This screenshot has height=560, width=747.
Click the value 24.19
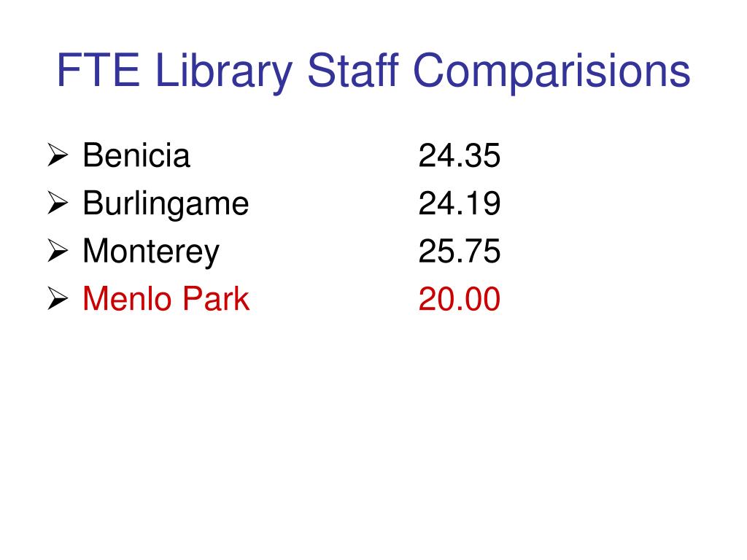click(x=460, y=203)
